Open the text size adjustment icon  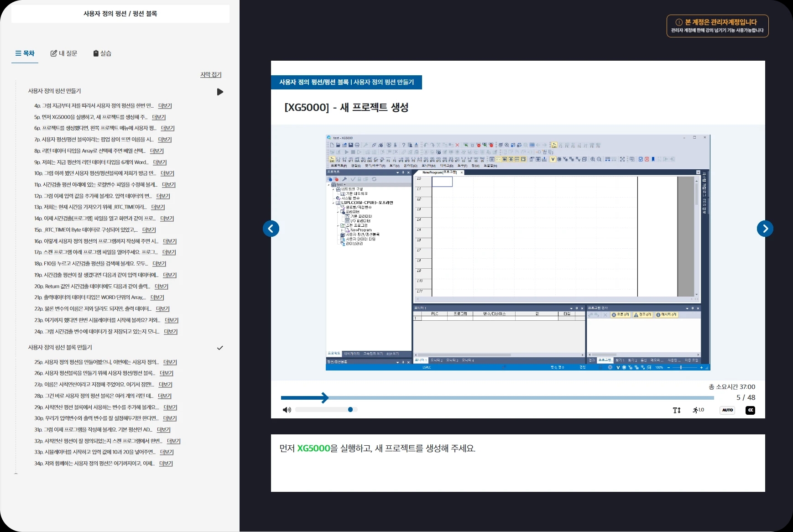coord(677,410)
